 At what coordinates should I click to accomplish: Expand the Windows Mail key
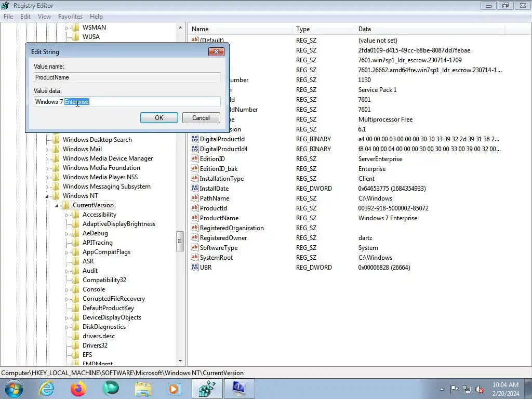[x=47, y=150]
